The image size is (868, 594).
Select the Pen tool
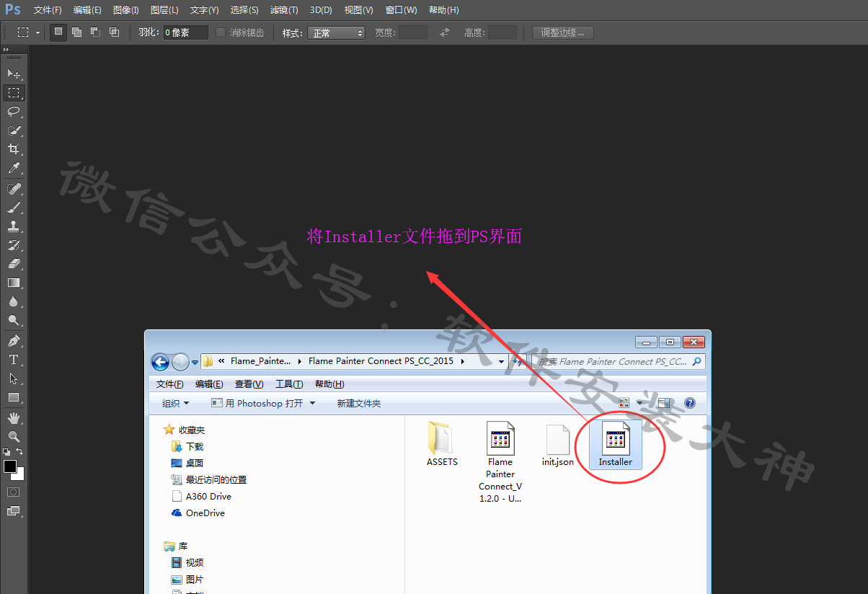point(14,341)
